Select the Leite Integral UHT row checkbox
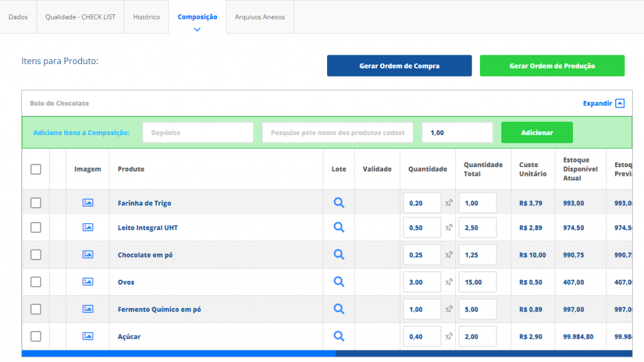 point(36,228)
